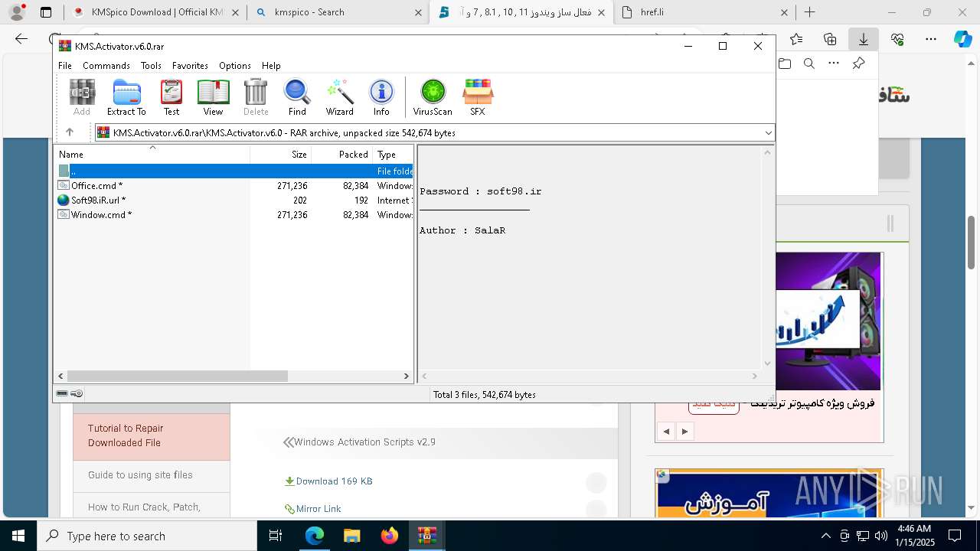Sort by Name column header
The image size is (980, 551).
(152, 154)
